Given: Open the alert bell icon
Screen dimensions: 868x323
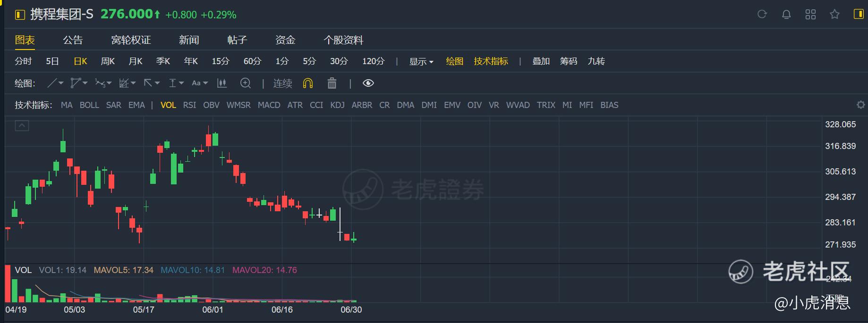Looking at the screenshot, I should coord(786,15).
